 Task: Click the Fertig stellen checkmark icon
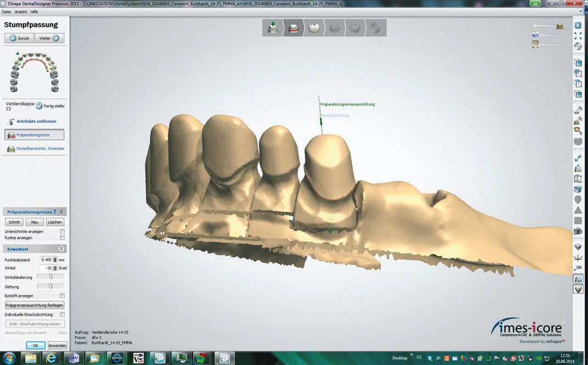pyautogui.click(x=39, y=106)
